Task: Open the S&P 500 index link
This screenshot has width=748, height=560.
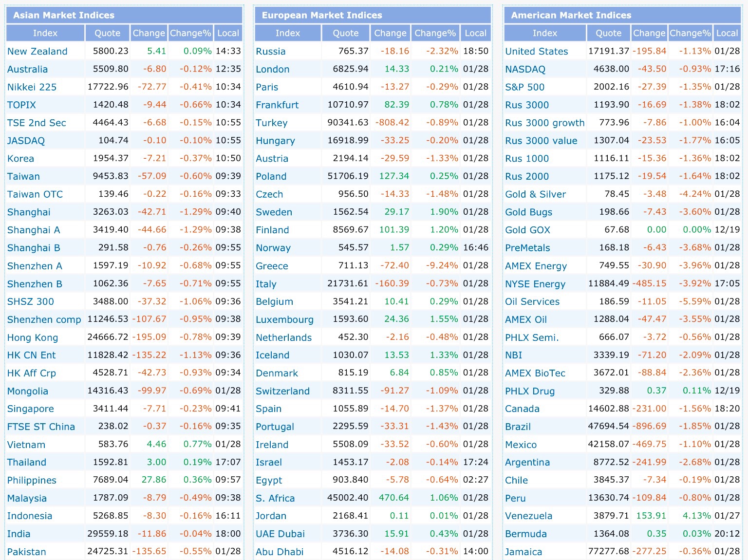Action: click(x=525, y=87)
